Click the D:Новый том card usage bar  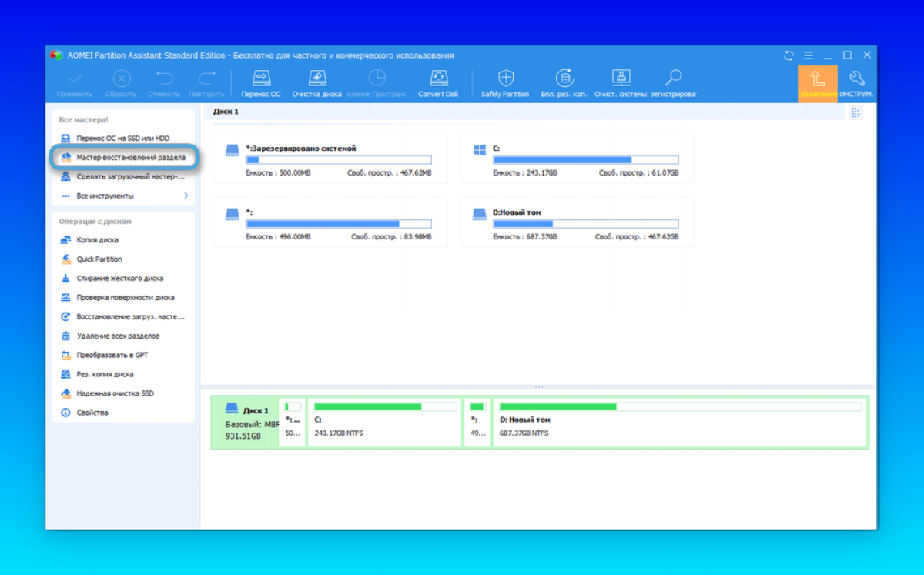[x=586, y=224]
